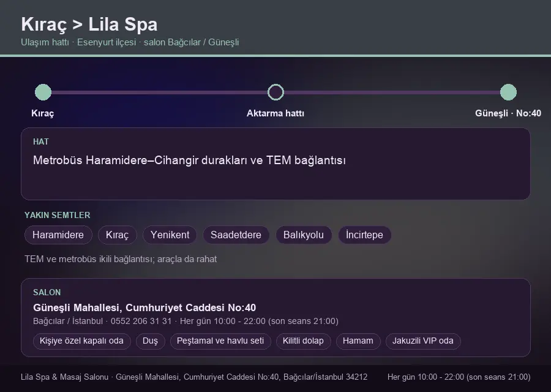The width and height of the screenshot is (551, 392).
Task: Click the Aktarma hattı transfer stop circle
Action: click(275, 92)
